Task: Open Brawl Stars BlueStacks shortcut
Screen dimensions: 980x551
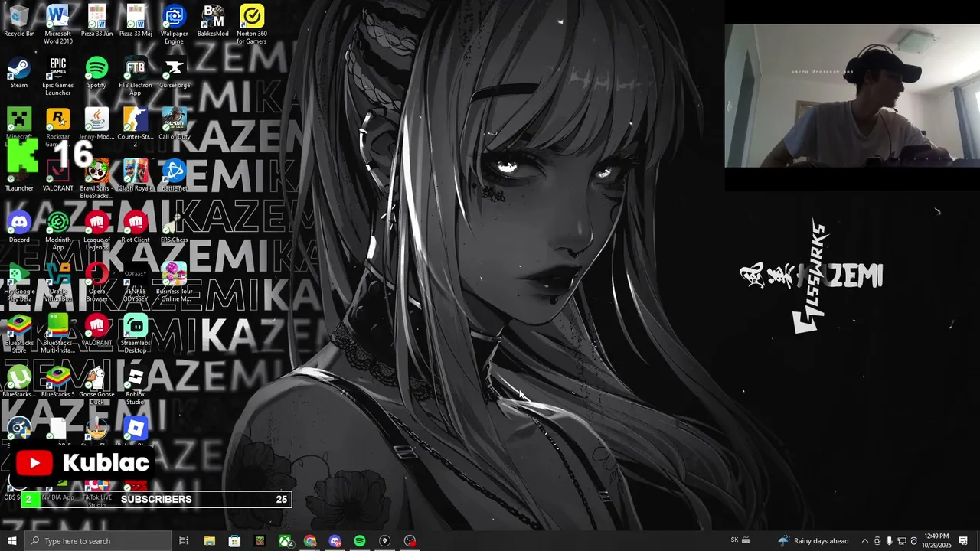Action: pos(96,179)
